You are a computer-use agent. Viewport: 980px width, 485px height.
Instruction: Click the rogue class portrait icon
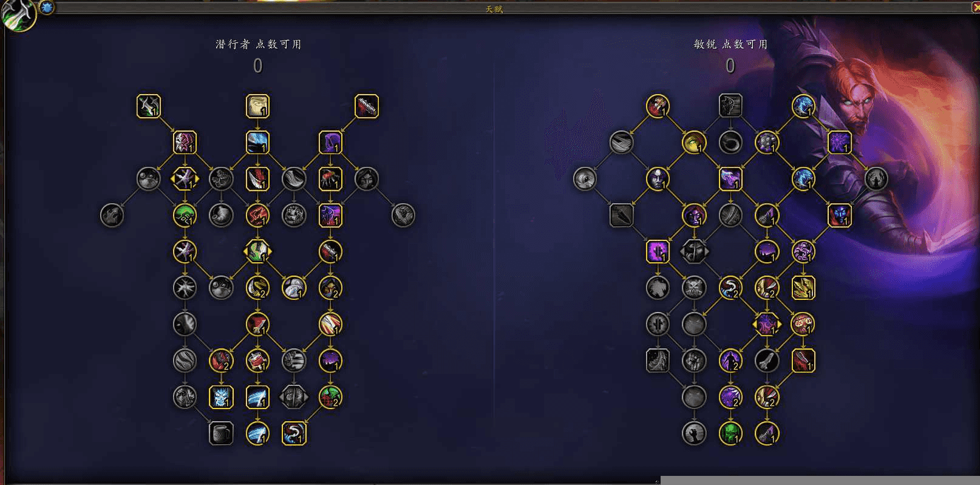tap(18, 15)
